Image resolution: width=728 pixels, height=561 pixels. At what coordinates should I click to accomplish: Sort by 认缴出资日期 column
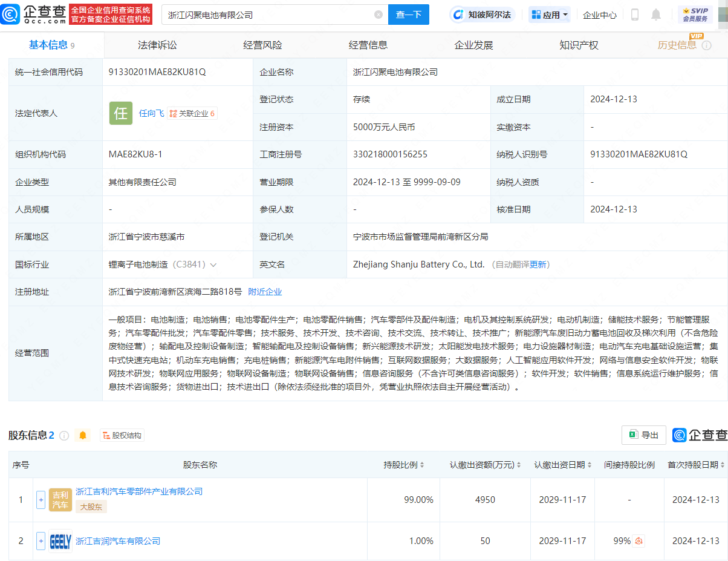pos(590,465)
